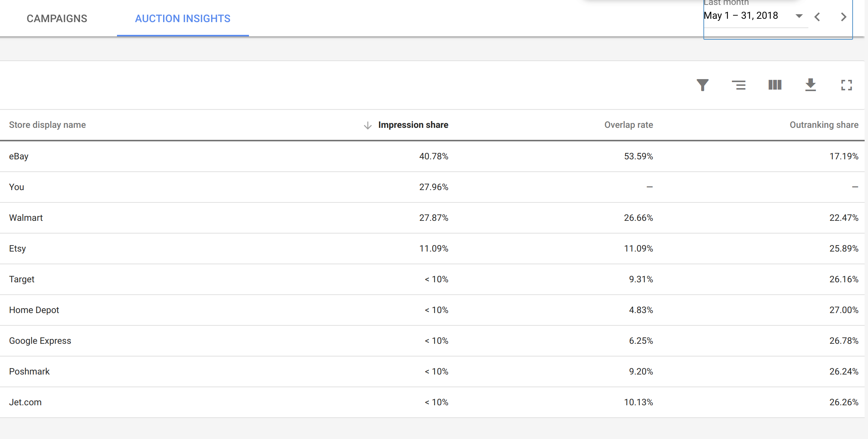This screenshot has height=439, width=868.
Task: Download the auction insights report
Action: pos(811,85)
